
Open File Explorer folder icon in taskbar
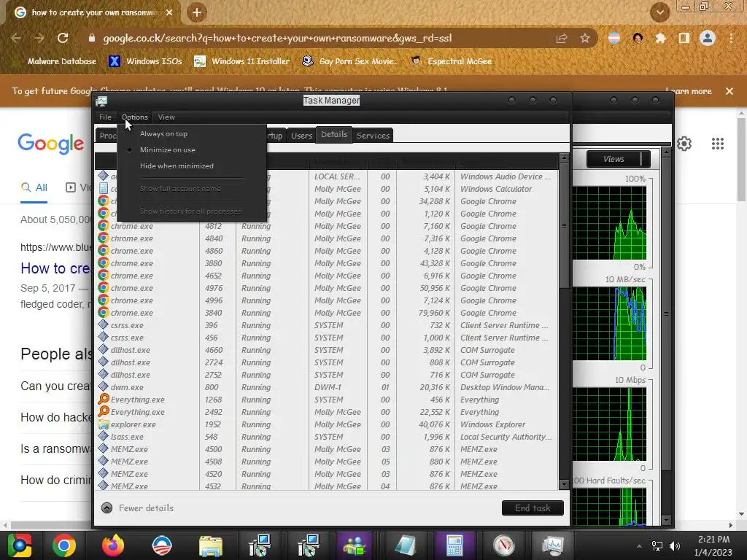[x=211, y=545]
